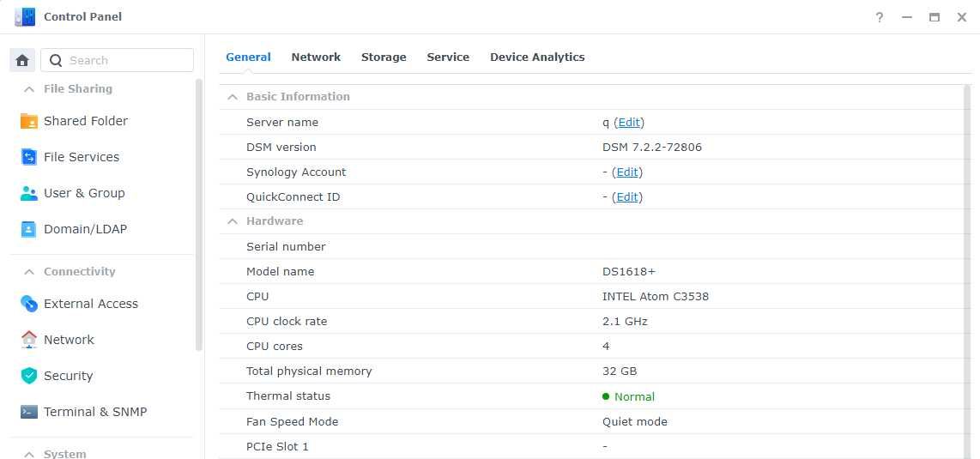The width and height of the screenshot is (980, 459).
Task: Click the 32 GB memory value
Action: pos(620,371)
